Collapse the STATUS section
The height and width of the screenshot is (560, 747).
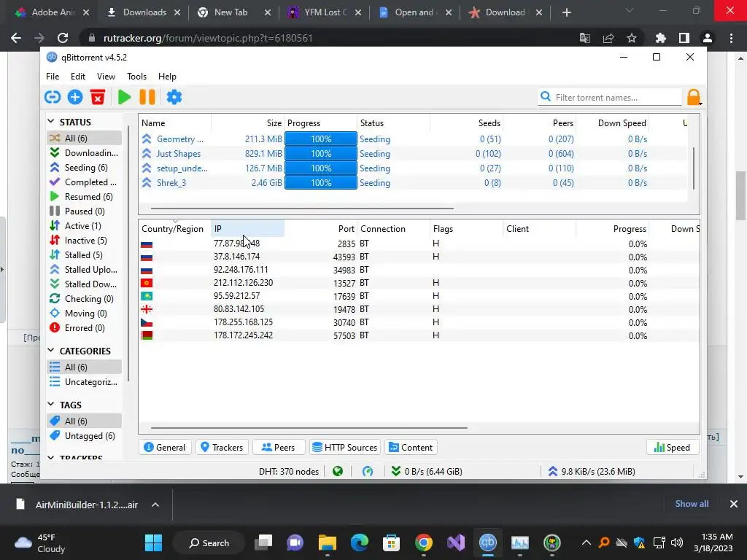(51, 122)
